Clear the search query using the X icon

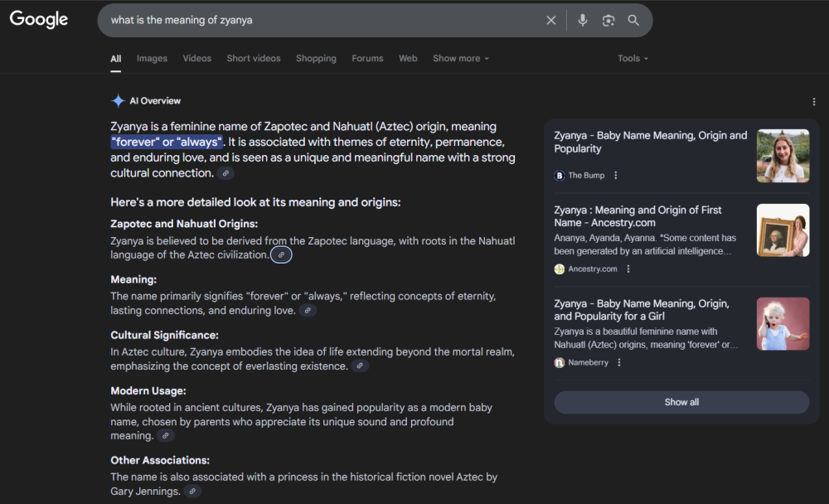(x=550, y=20)
